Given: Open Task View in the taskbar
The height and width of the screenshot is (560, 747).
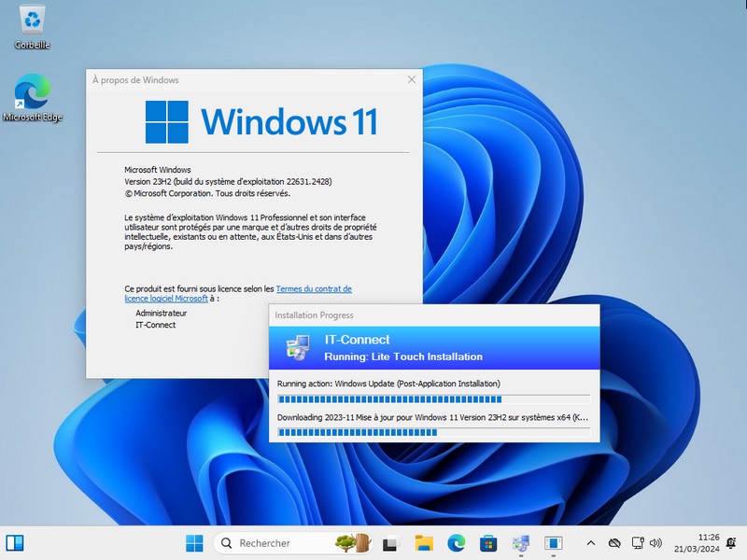Looking at the screenshot, I should [x=389, y=543].
